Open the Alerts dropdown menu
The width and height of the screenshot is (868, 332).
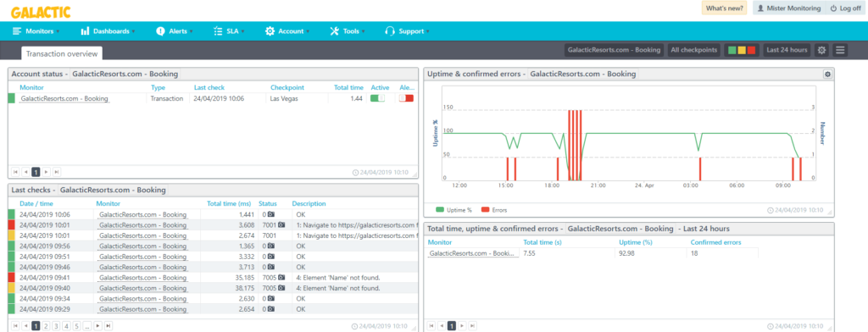point(175,31)
